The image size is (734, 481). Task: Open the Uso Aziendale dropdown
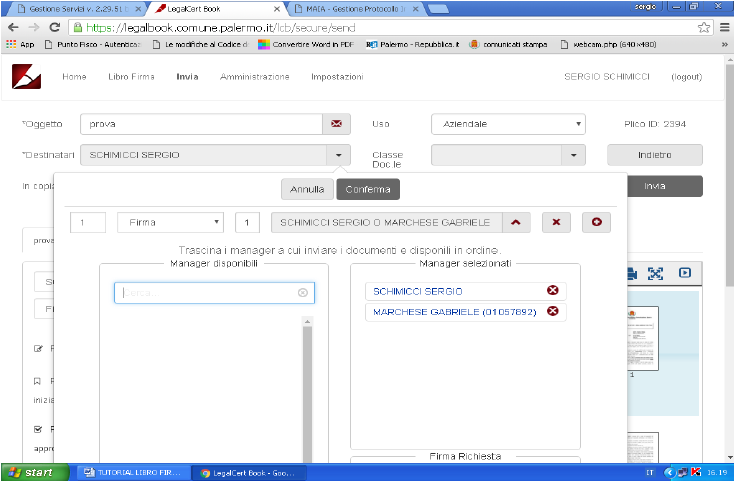click(508, 124)
